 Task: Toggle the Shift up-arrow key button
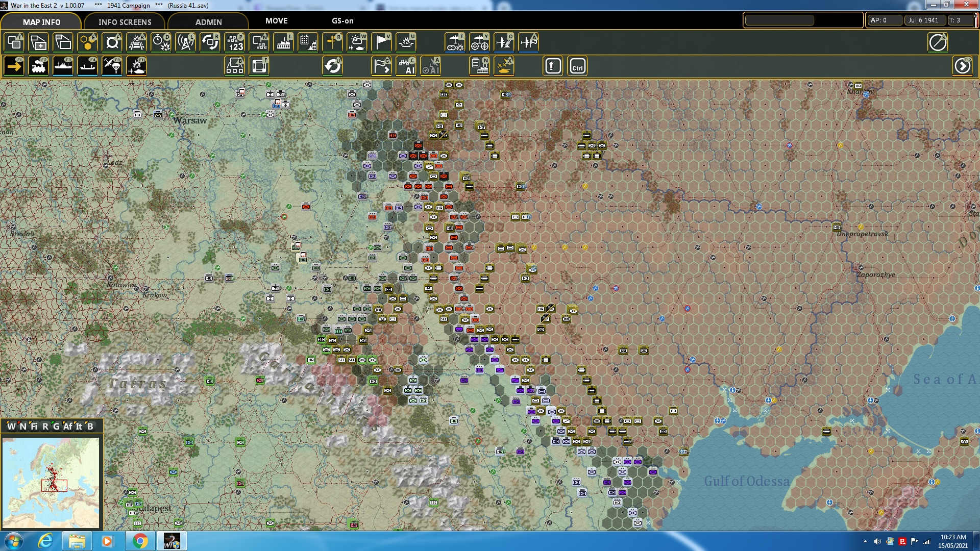pos(553,66)
